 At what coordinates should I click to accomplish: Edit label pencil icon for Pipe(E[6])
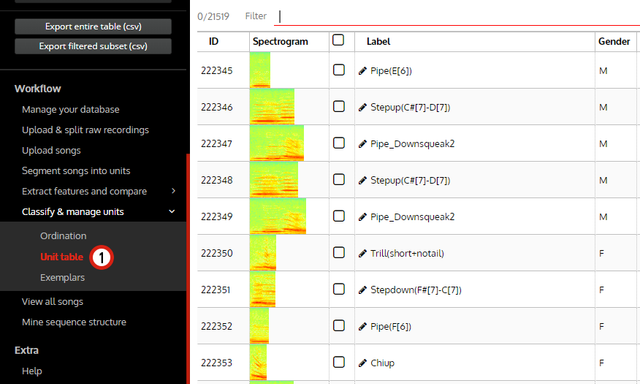pyautogui.click(x=362, y=71)
